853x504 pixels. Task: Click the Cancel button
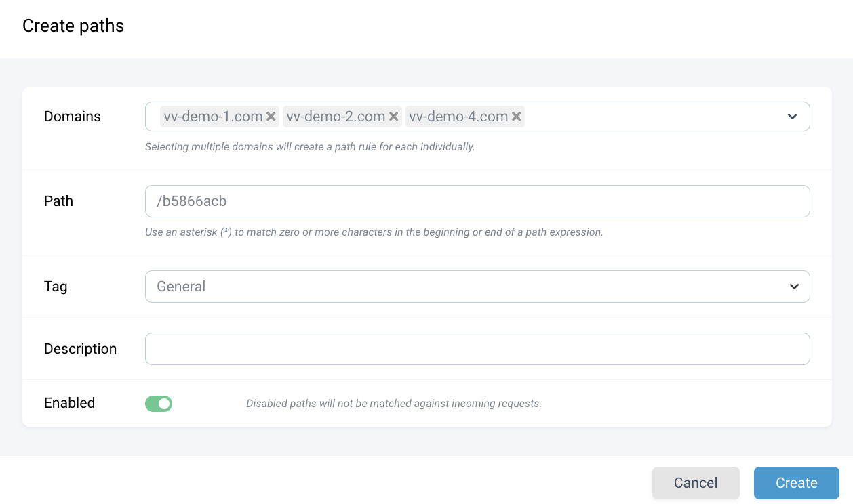coord(696,483)
